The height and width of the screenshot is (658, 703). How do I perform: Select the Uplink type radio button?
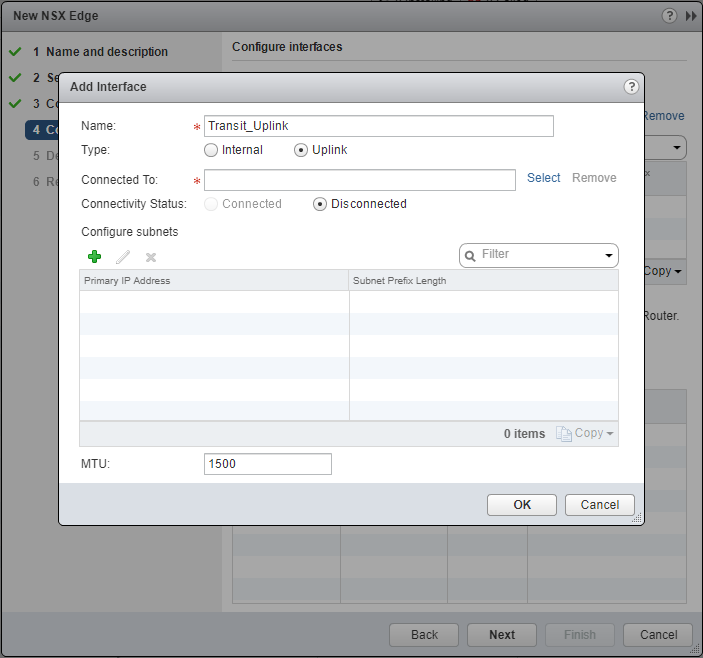click(301, 150)
